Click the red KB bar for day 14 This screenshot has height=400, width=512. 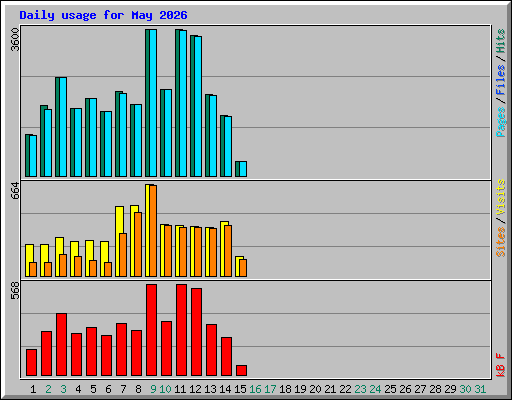[x=227, y=357]
